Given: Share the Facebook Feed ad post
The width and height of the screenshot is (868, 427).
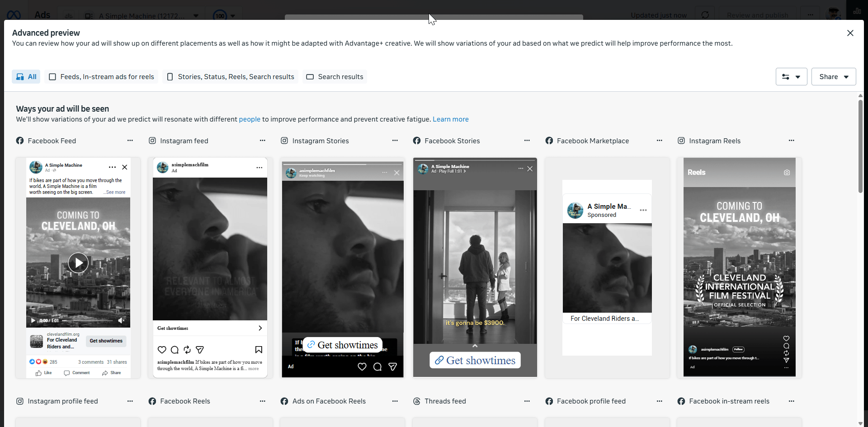Looking at the screenshot, I should (112, 373).
